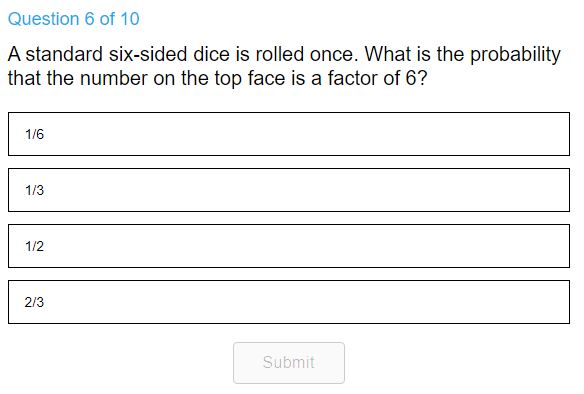Click the word 'probability' in the question

point(515,55)
